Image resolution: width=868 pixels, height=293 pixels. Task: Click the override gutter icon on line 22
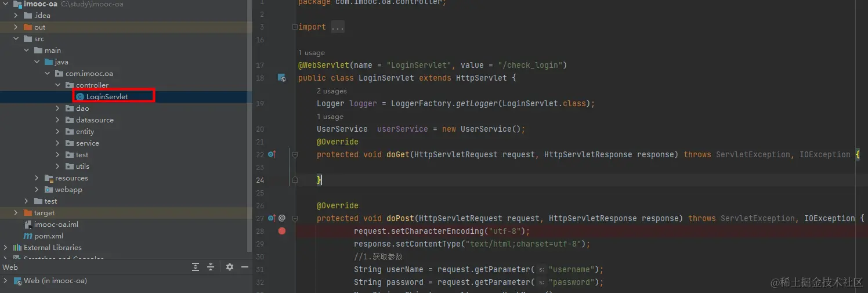(272, 154)
